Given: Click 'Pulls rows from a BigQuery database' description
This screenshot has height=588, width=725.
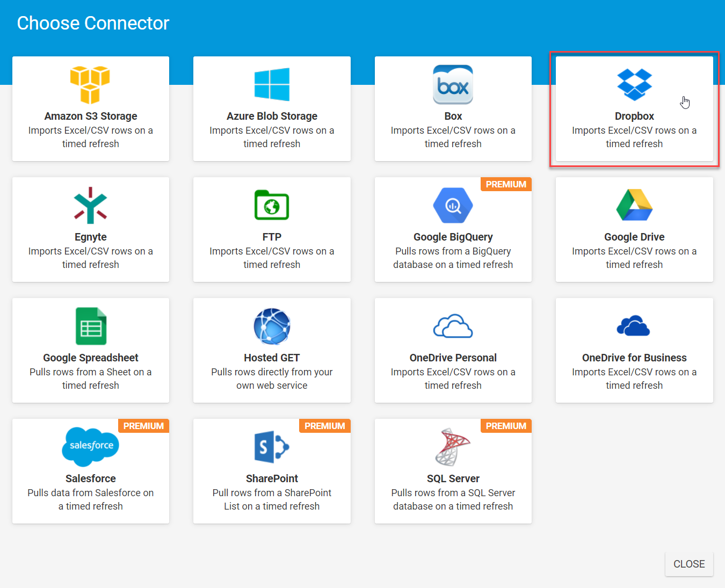Looking at the screenshot, I should tap(453, 258).
